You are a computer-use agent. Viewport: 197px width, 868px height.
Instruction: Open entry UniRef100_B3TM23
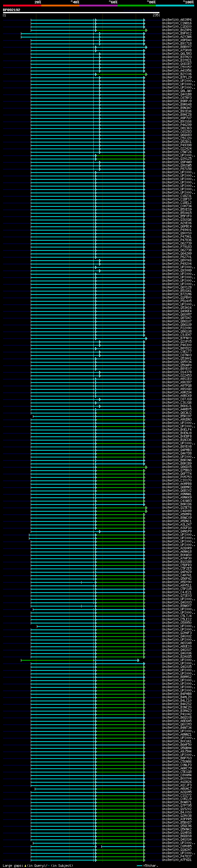pos(177,57)
